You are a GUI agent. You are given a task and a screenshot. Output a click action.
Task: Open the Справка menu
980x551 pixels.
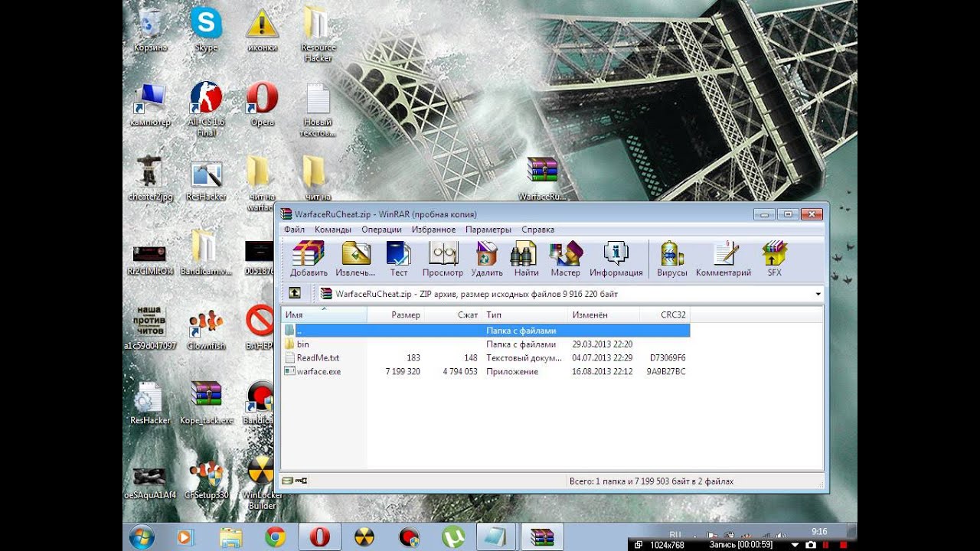(x=537, y=230)
